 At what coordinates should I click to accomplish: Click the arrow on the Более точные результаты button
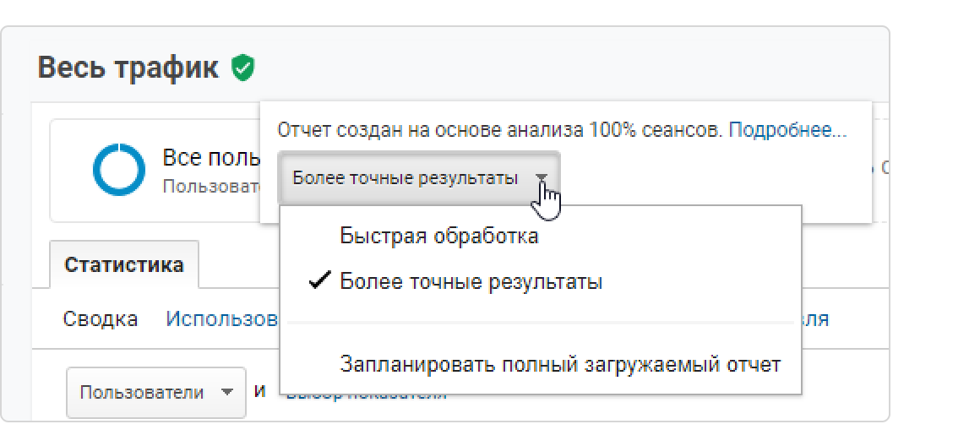click(542, 178)
